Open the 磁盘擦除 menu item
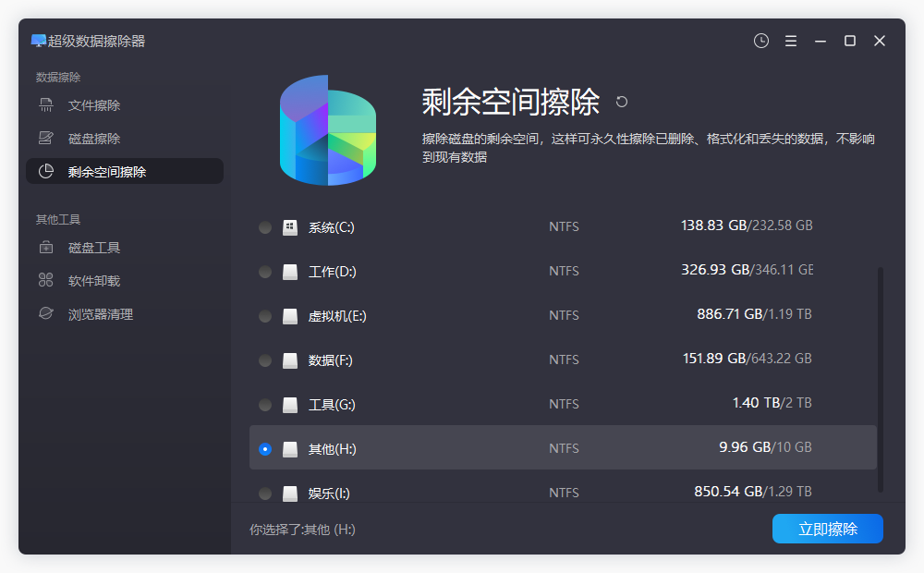Viewport: 924px width, 573px height. (x=125, y=138)
